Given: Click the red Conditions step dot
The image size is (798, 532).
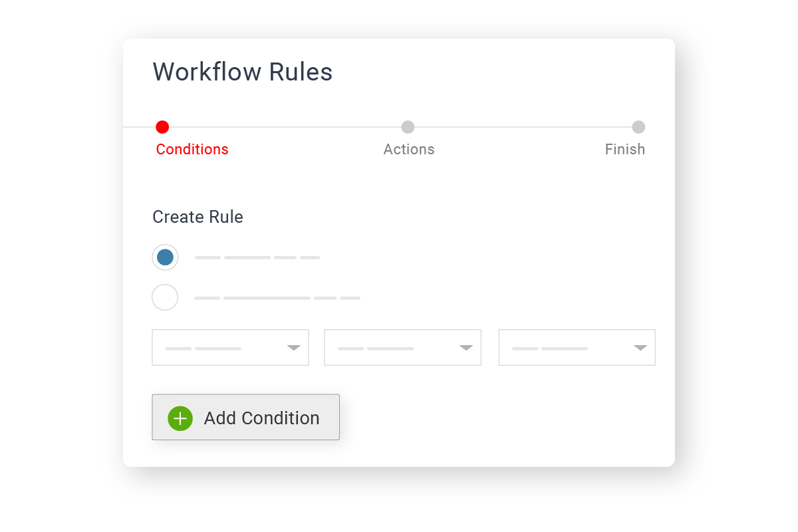Looking at the screenshot, I should tap(162, 127).
